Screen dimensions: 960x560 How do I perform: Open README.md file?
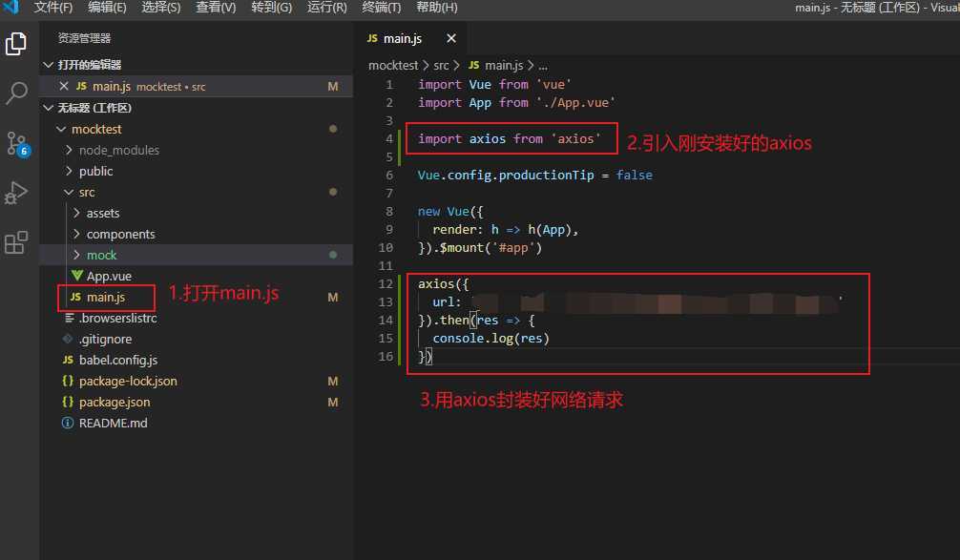click(x=114, y=423)
